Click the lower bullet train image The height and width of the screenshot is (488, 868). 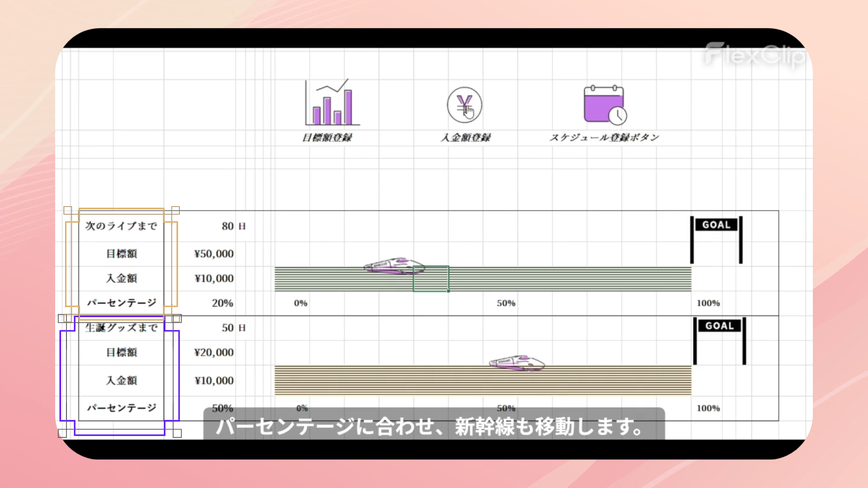tap(517, 363)
